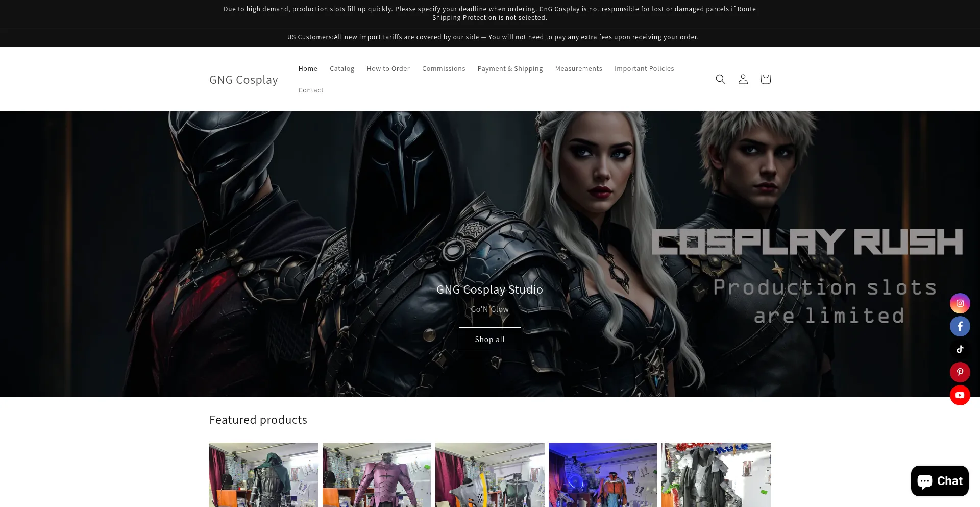
Task: Open the Chat widget
Action: (939, 481)
